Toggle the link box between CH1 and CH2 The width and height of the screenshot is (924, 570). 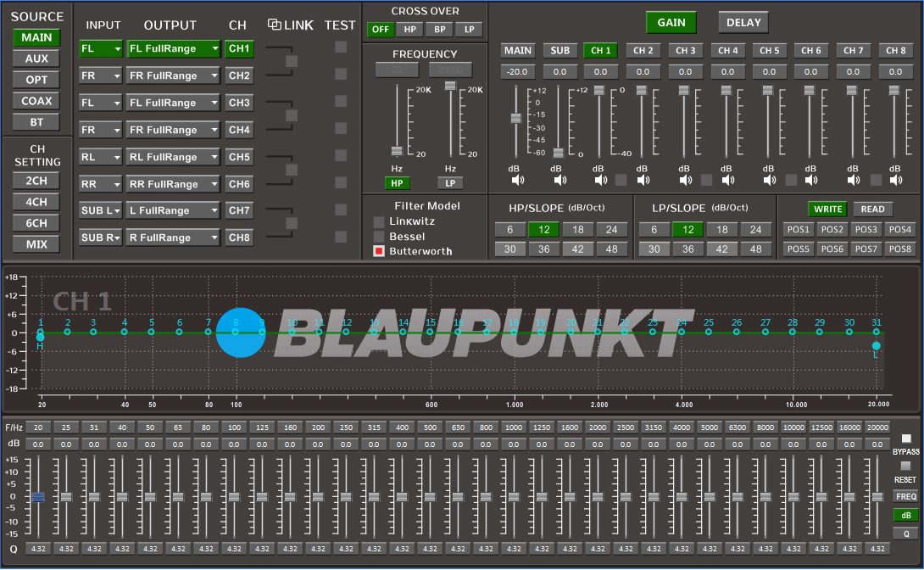tap(291, 61)
